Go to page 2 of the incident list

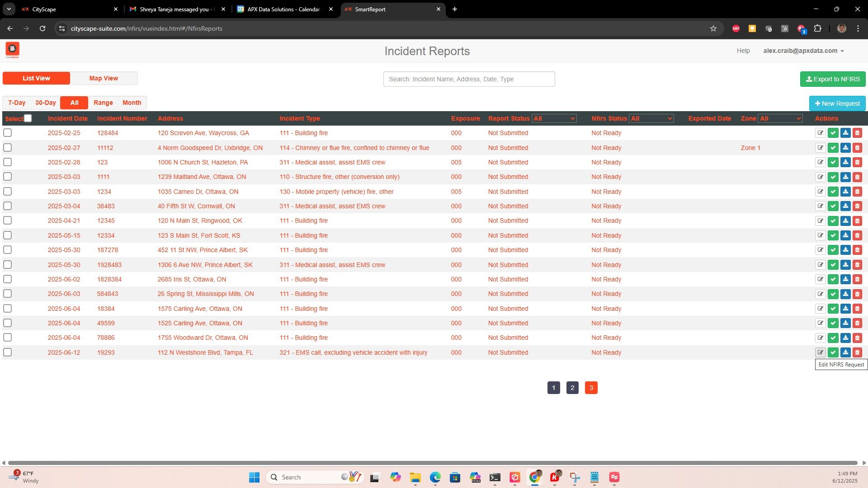point(572,388)
